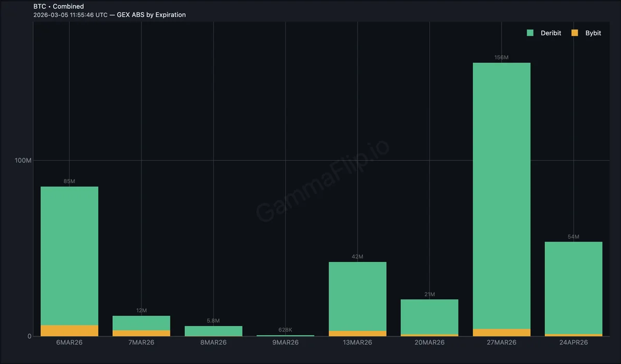Toggle the Bybit series via legend label
The height and width of the screenshot is (364, 621).
pyautogui.click(x=593, y=33)
